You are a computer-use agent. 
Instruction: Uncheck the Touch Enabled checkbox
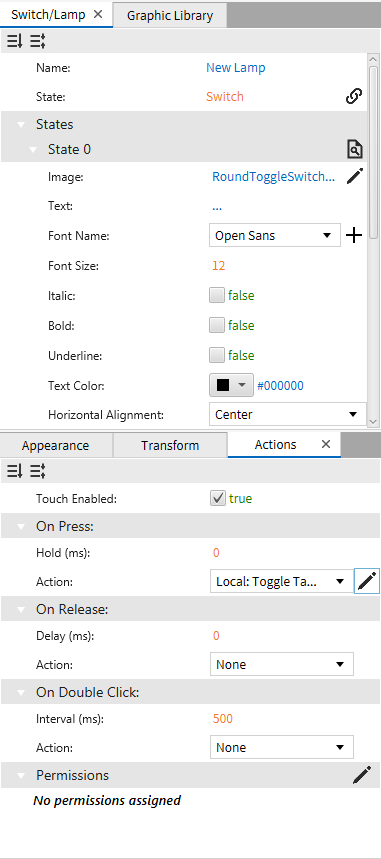point(218,499)
